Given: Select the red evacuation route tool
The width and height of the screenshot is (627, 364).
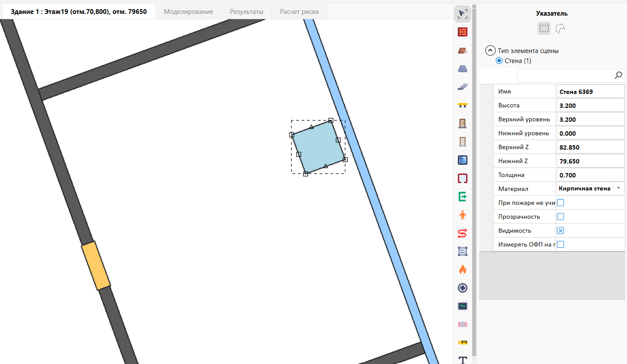Looking at the screenshot, I should (x=463, y=233).
